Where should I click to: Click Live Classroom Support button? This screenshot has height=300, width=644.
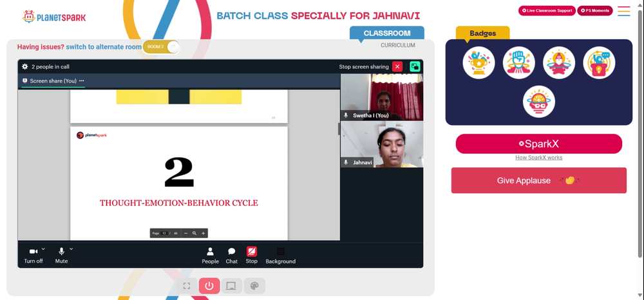(547, 11)
